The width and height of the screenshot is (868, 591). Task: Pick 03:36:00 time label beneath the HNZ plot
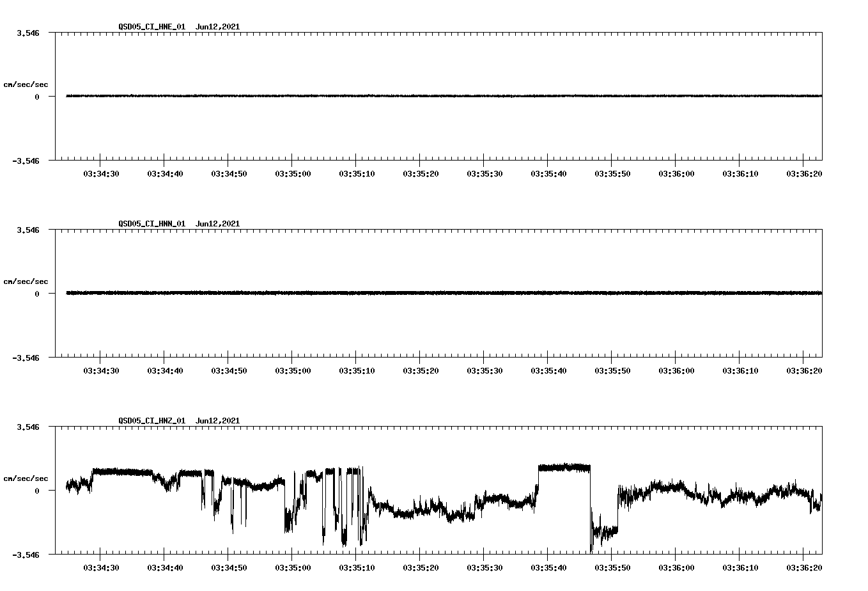coord(676,568)
